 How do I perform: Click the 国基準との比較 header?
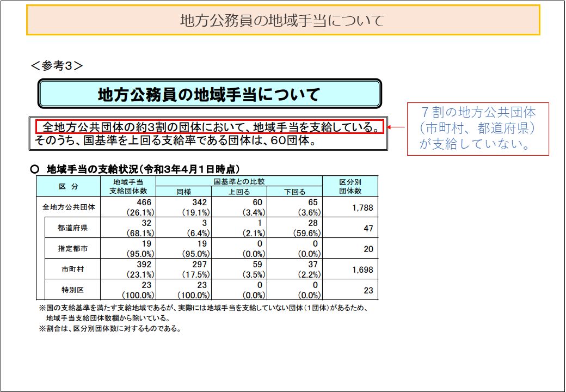pos(239,181)
